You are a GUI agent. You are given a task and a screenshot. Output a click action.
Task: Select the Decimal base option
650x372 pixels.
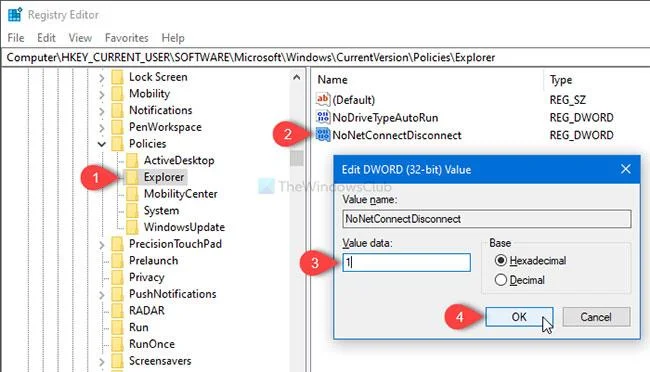coord(519,280)
